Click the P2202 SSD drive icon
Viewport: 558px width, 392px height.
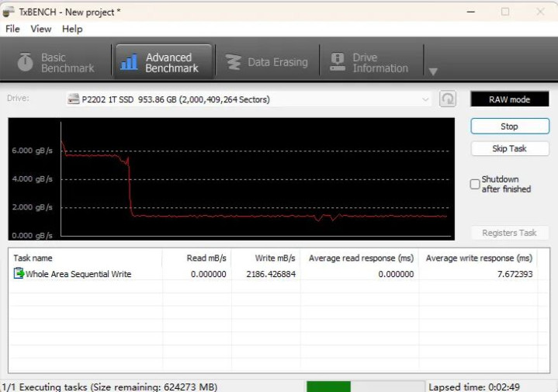(x=74, y=99)
